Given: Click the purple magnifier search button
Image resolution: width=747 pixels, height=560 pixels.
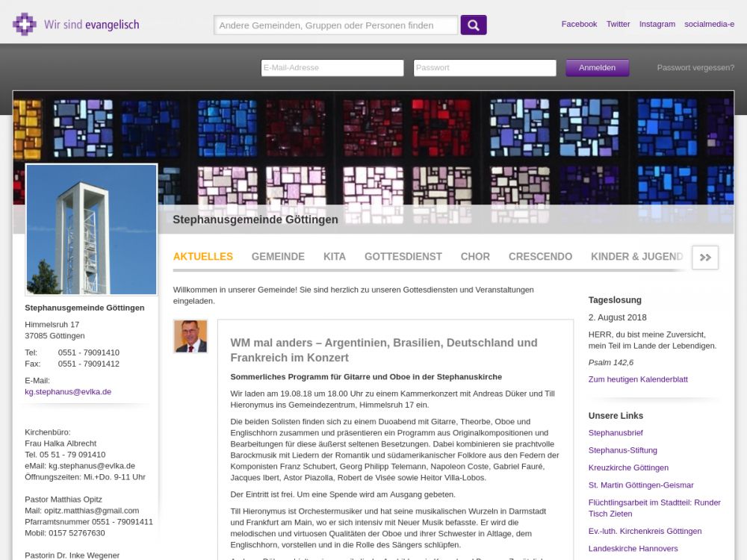Looking at the screenshot, I should point(473,25).
